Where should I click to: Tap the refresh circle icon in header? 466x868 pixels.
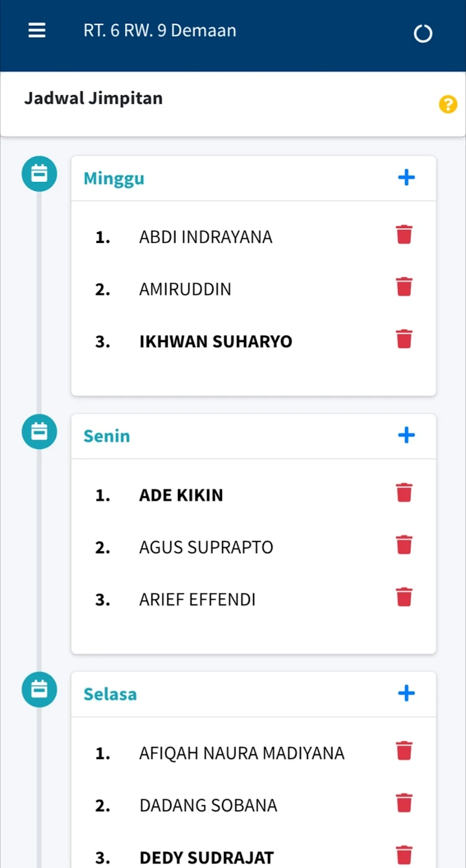tap(423, 33)
